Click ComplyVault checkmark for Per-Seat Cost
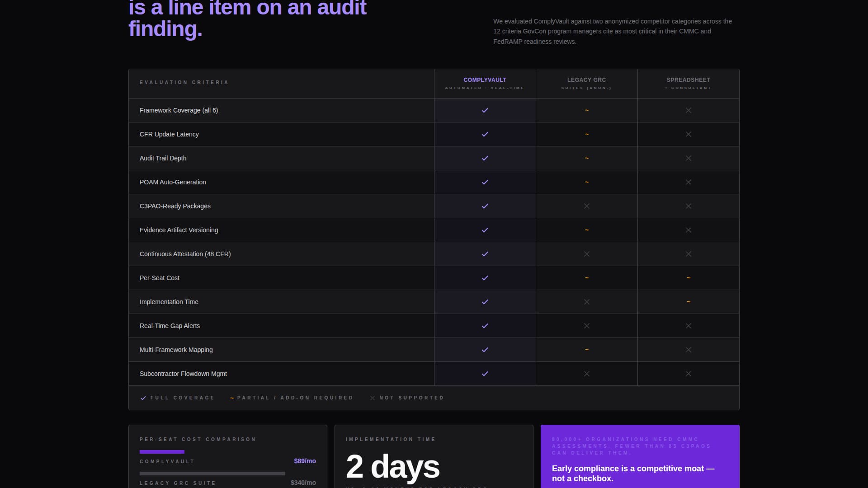This screenshot has height=488, width=868. pos(485,278)
